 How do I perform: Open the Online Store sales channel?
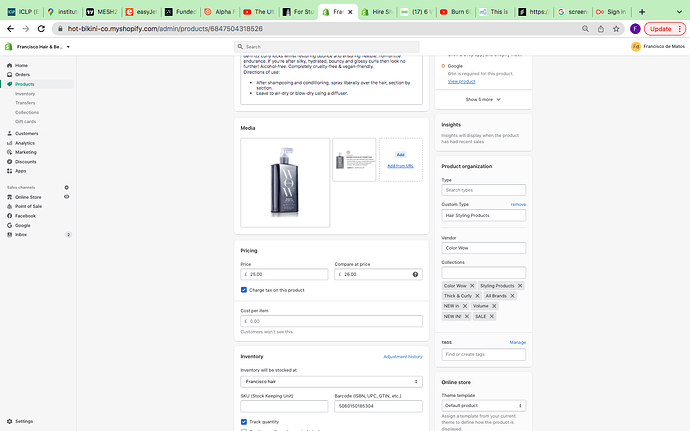coord(28,197)
